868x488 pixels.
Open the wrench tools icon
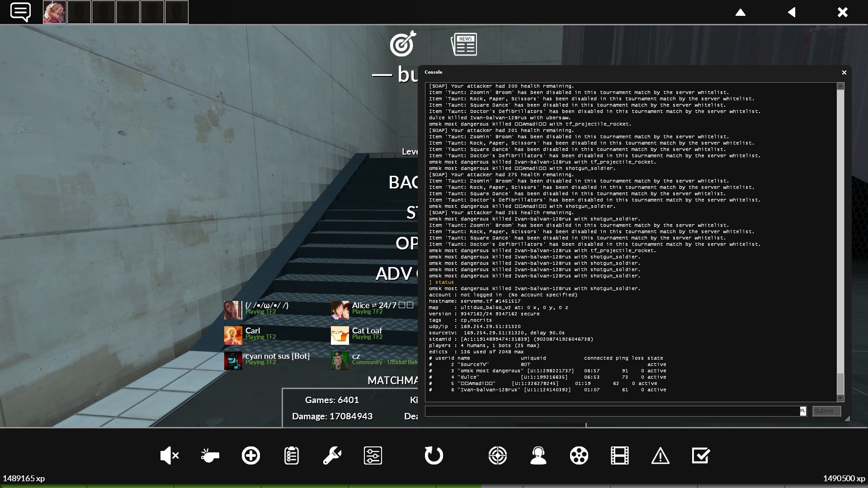pyautogui.click(x=332, y=455)
